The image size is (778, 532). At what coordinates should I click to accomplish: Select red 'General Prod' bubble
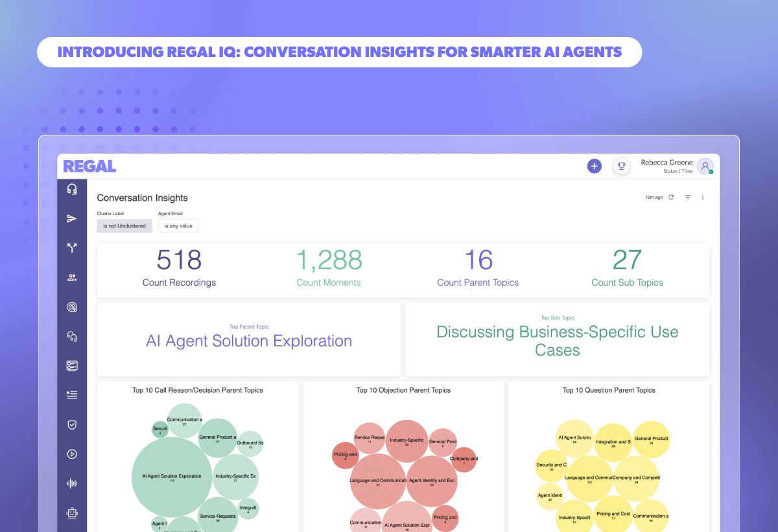point(443,443)
